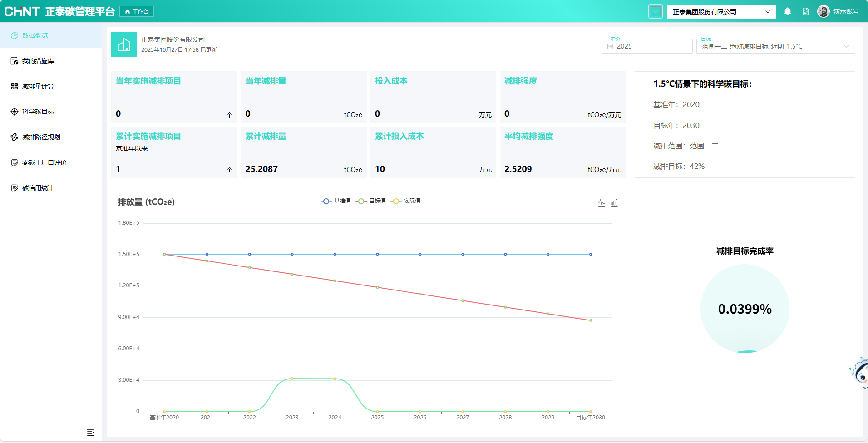Screen dimensions: 868x443
Task: Switch the emissions chart to bar view
Action: [614, 202]
